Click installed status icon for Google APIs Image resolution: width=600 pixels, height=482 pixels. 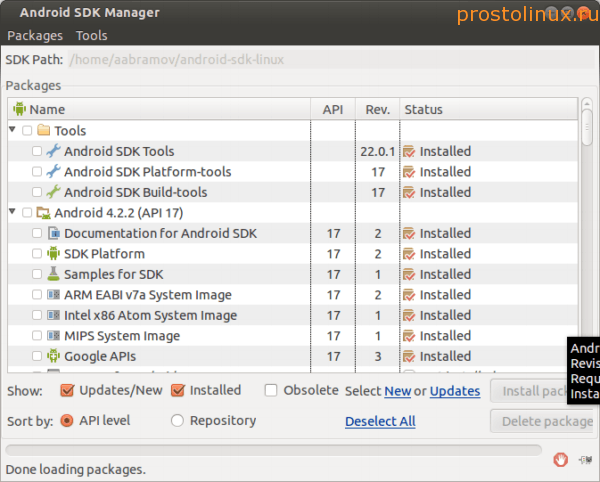tap(409, 356)
